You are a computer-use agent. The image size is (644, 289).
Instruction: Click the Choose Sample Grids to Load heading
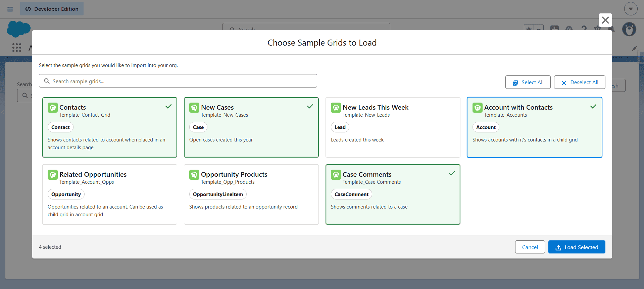[x=322, y=43]
